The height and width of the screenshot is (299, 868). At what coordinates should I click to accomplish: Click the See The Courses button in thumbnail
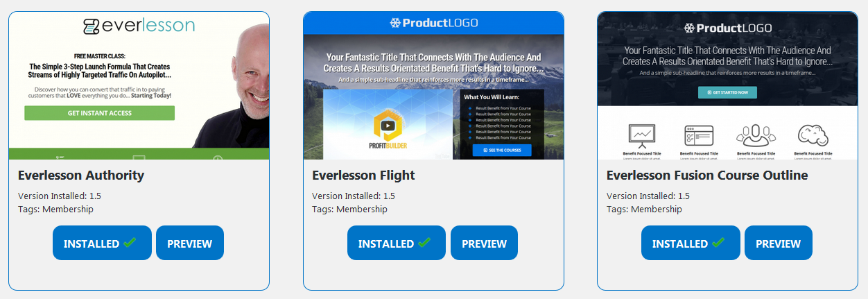(x=502, y=150)
